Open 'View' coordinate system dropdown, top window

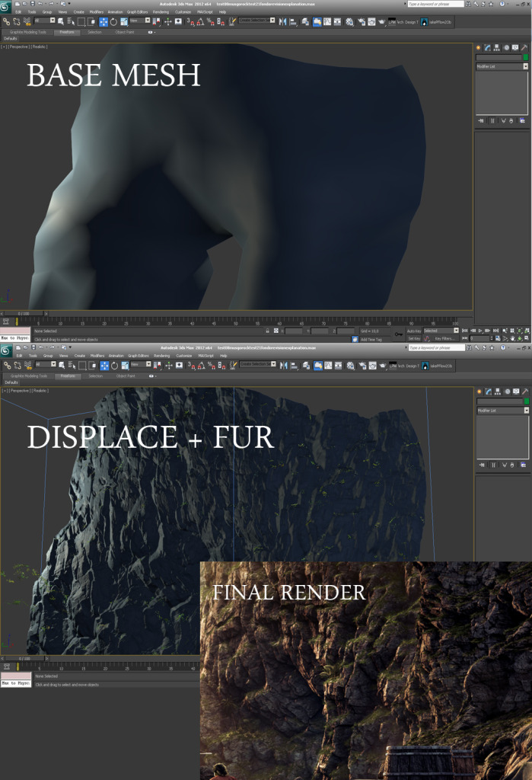click(x=140, y=21)
